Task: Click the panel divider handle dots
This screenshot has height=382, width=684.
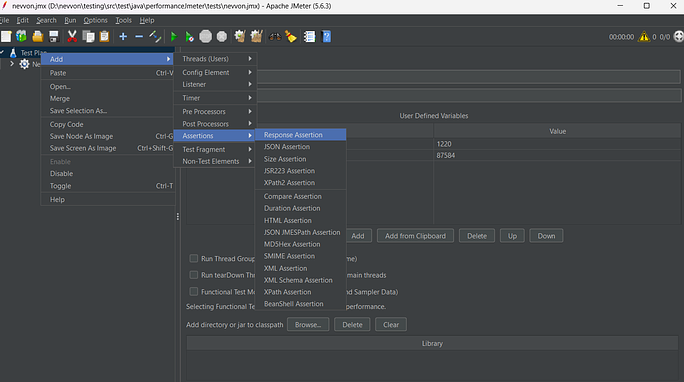Action: click(178, 216)
